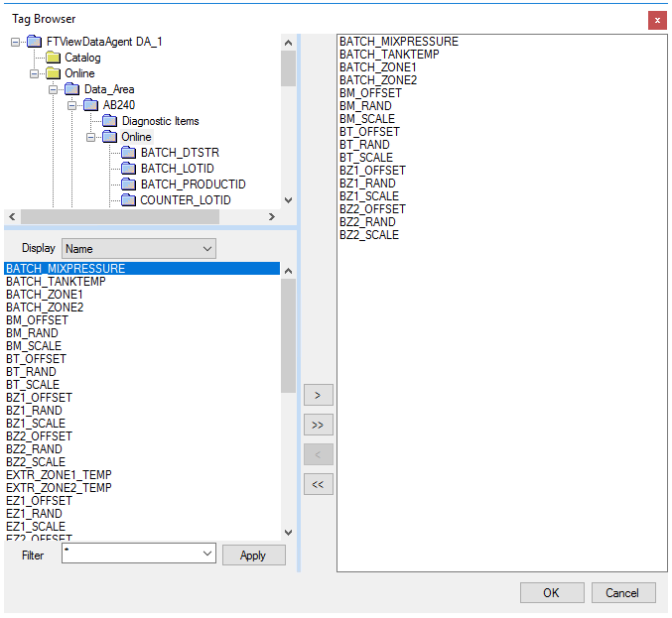Collapse the Data_Area tree node
Viewport: 672px width, 618px height.
[54, 89]
